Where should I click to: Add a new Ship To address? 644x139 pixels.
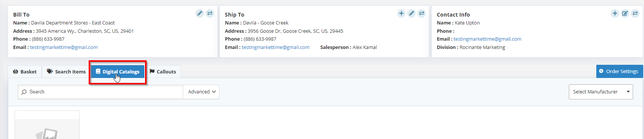coord(401,14)
